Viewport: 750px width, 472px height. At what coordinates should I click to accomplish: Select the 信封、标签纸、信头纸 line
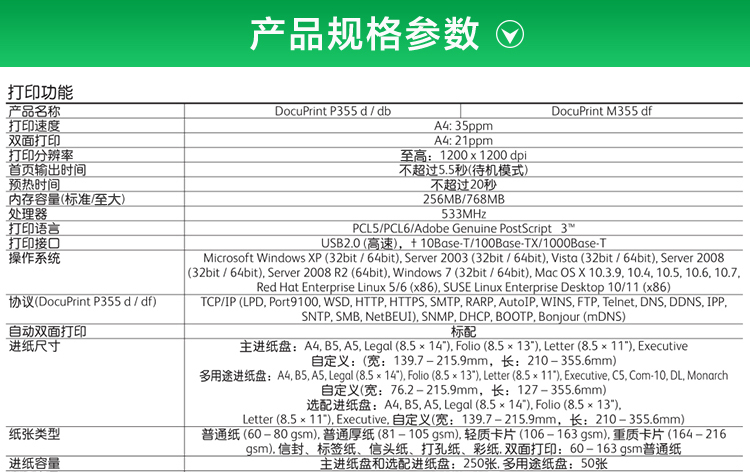[x=463, y=449]
